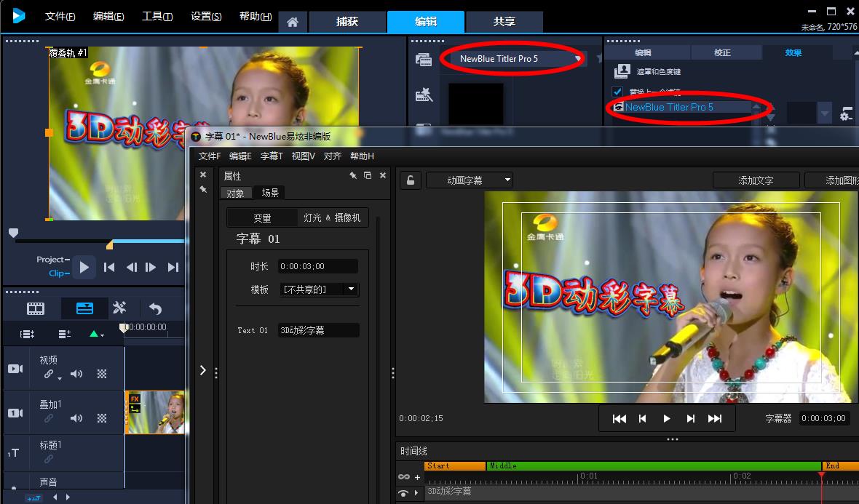The width and height of the screenshot is (859, 504).
Task: Click the link icon in NewBlue timeline
Action: [404, 477]
